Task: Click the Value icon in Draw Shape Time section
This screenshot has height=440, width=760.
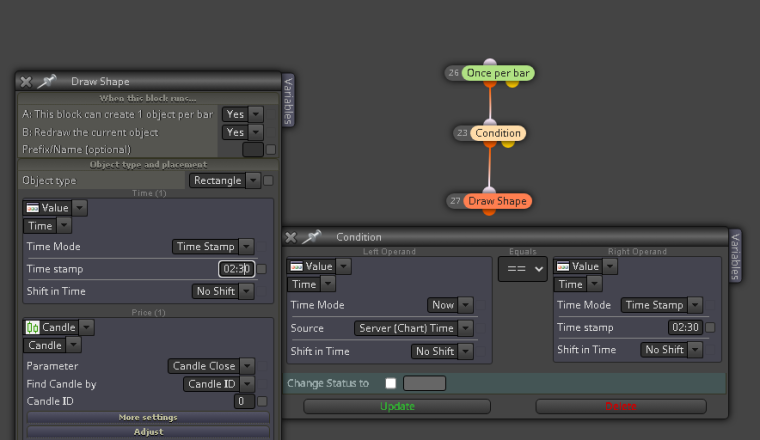Action: point(32,208)
